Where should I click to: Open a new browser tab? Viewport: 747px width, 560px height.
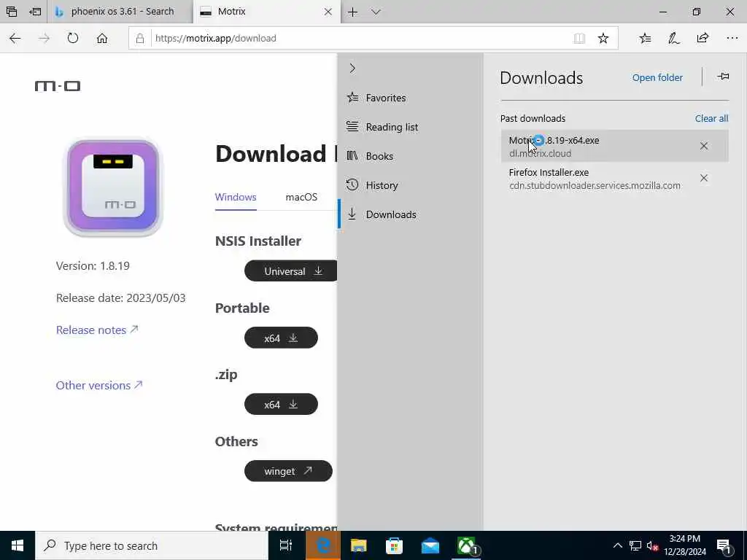click(x=352, y=12)
